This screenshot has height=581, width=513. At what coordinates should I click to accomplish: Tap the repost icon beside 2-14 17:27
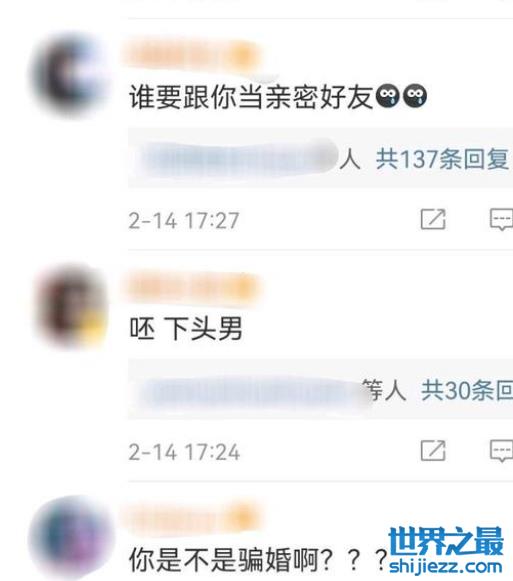(x=433, y=219)
